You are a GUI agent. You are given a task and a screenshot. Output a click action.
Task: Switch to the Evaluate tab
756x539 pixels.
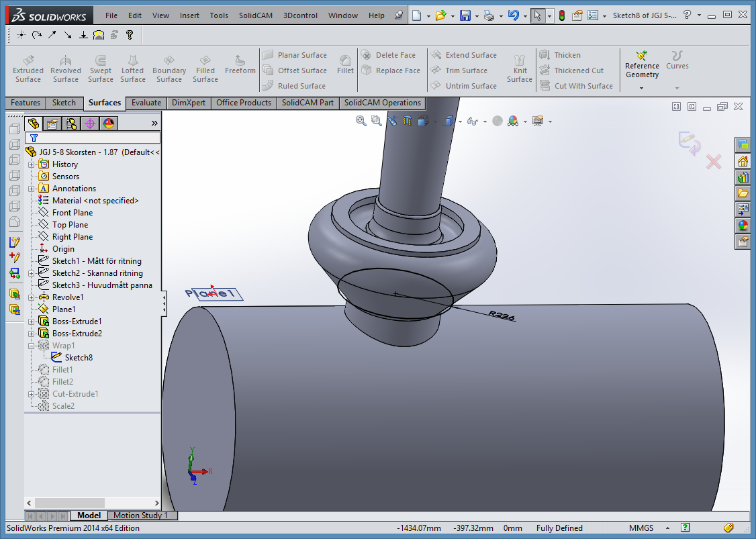point(146,103)
